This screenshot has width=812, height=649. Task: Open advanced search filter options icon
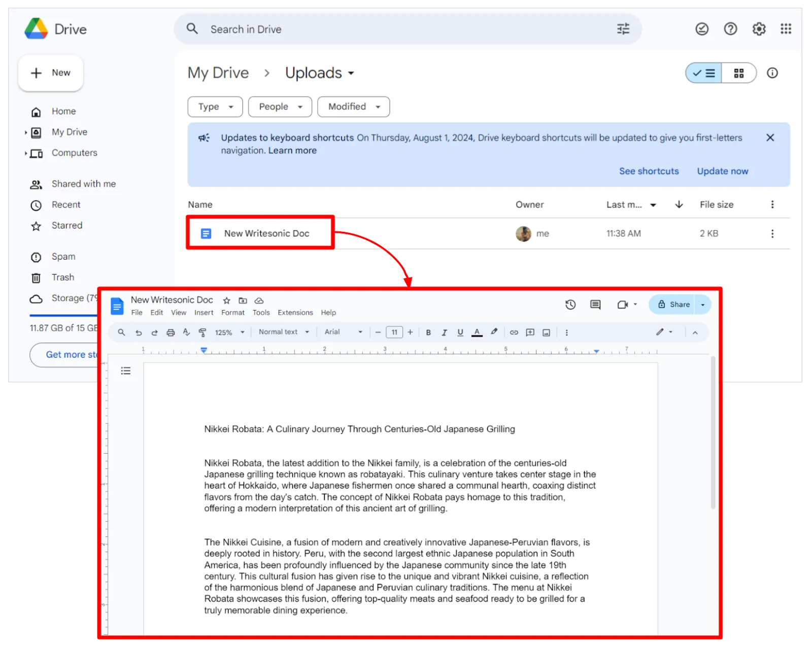[623, 29]
